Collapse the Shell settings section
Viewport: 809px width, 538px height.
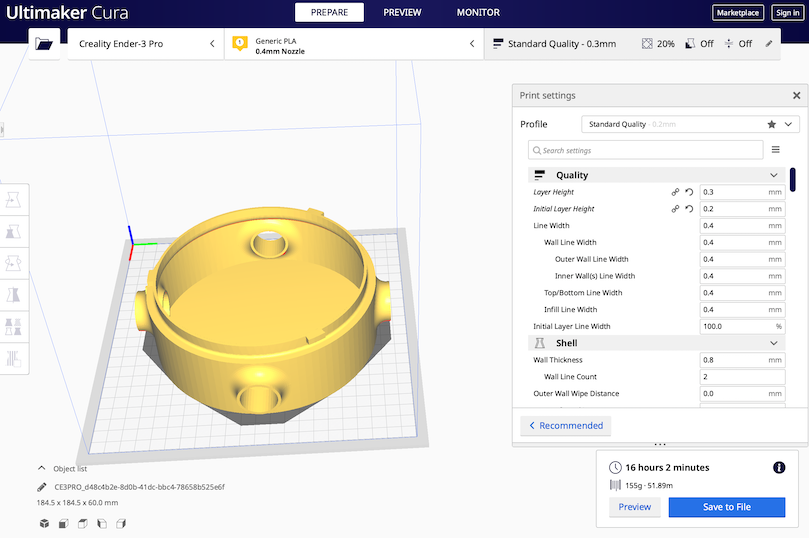774,343
